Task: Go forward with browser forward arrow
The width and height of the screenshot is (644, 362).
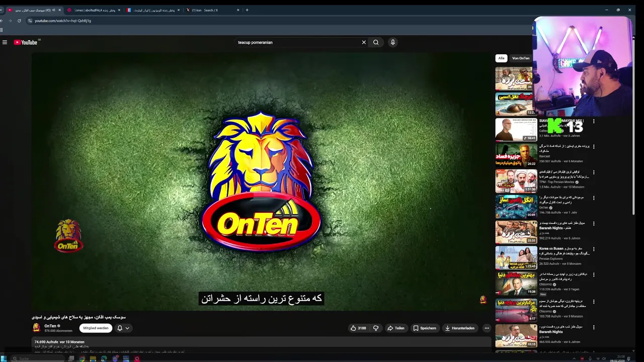Action: (x=10, y=21)
